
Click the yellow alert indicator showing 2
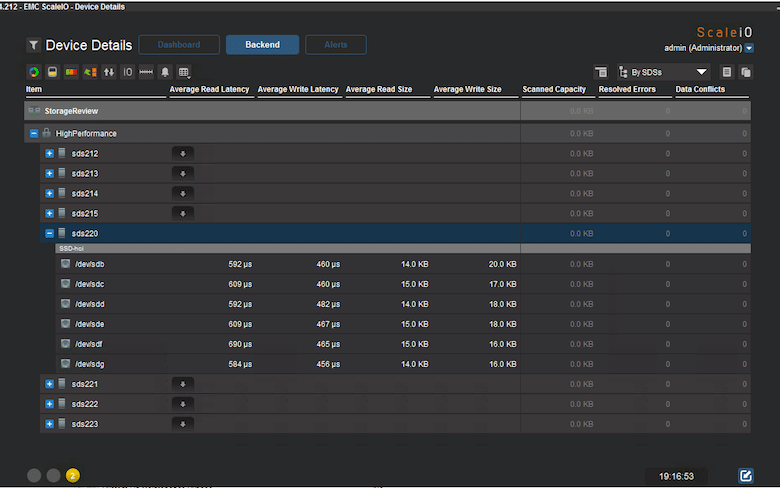(x=73, y=476)
